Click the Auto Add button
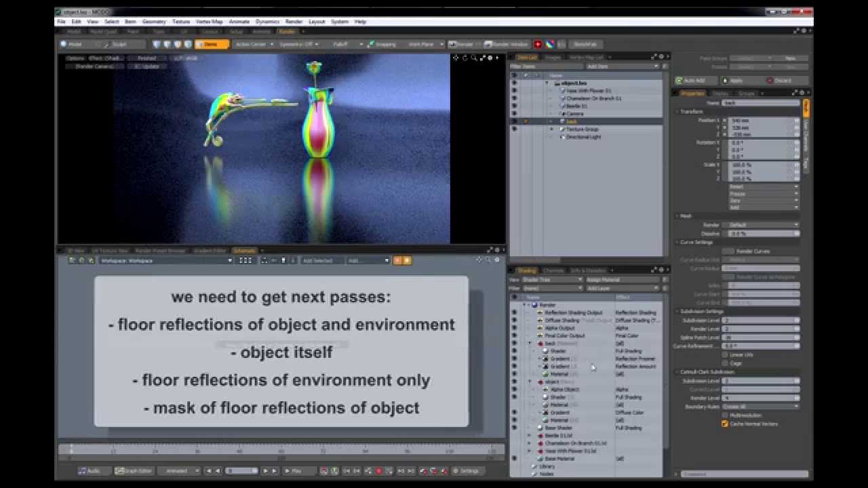The width and height of the screenshot is (868, 488). pos(694,80)
